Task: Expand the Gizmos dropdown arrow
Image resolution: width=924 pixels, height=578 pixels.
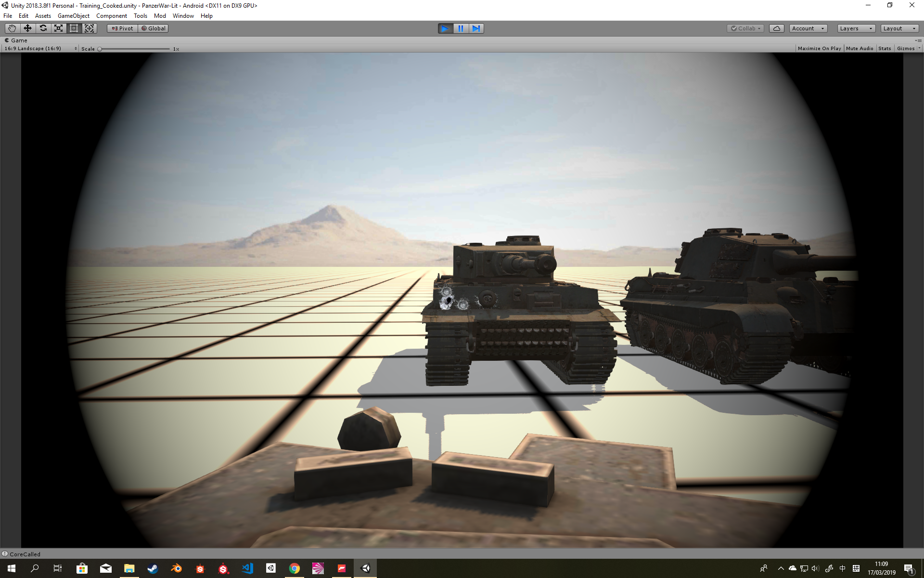Action: click(919, 49)
